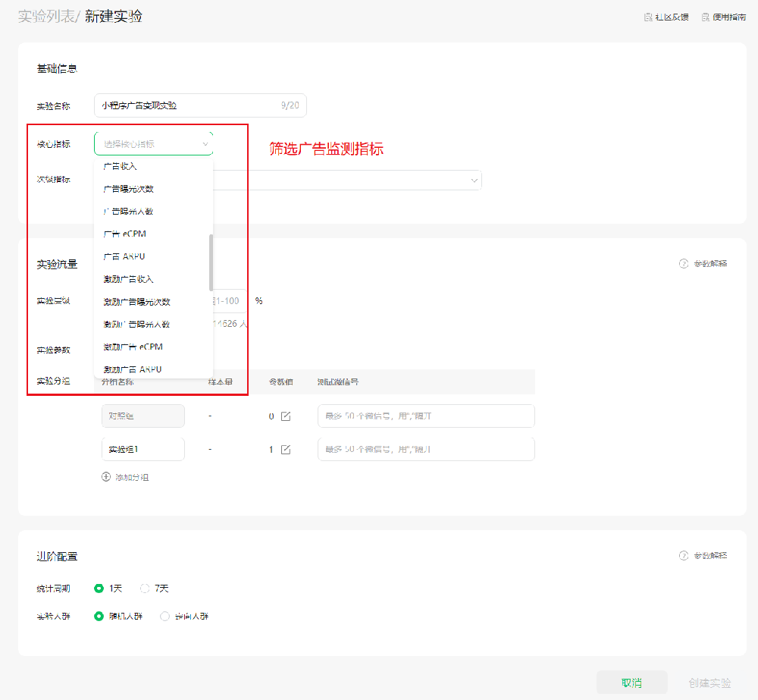This screenshot has height=700, width=758.
Task: Click the 社区反馈 document icon
Action: (x=647, y=17)
